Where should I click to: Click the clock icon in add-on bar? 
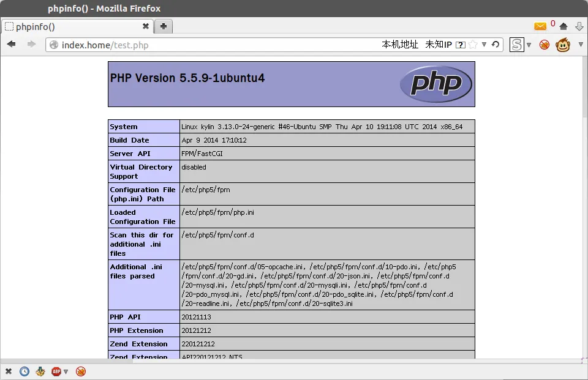(x=24, y=371)
